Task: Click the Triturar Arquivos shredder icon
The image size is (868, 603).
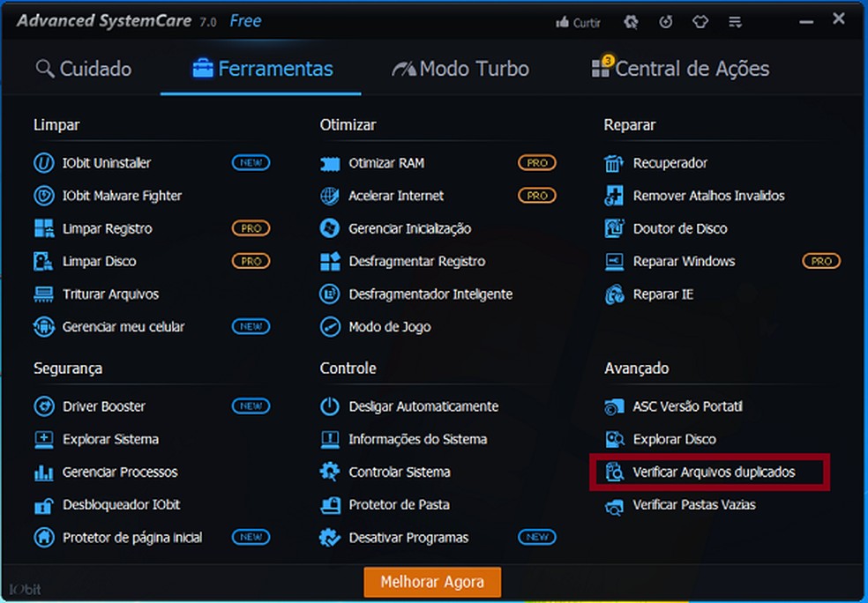Action: 43,294
